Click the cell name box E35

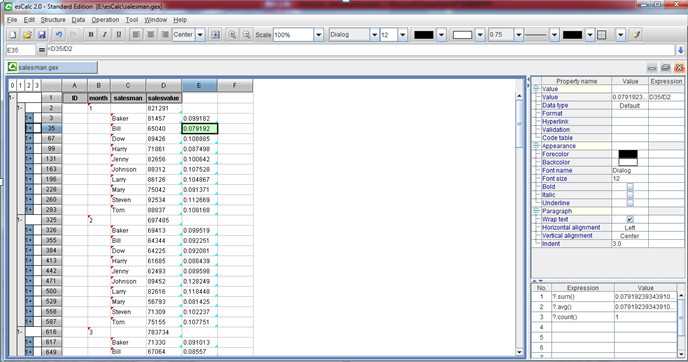tap(20, 50)
